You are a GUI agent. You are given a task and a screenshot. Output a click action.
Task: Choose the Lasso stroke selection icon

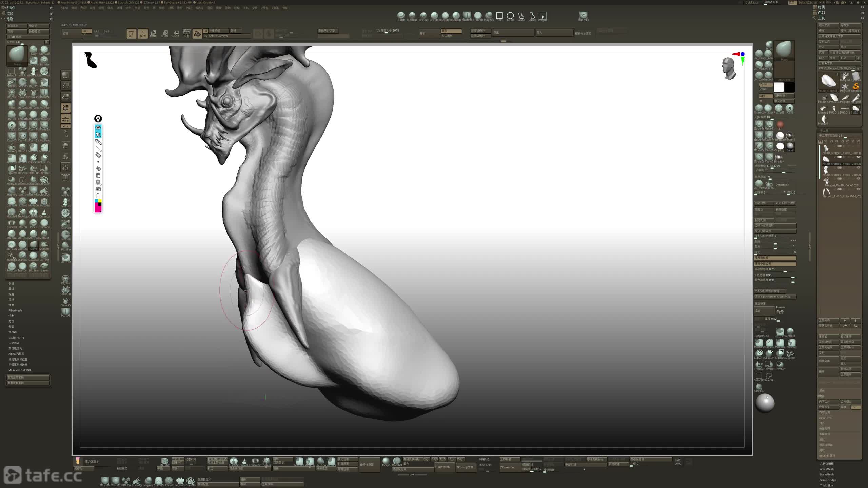click(521, 16)
